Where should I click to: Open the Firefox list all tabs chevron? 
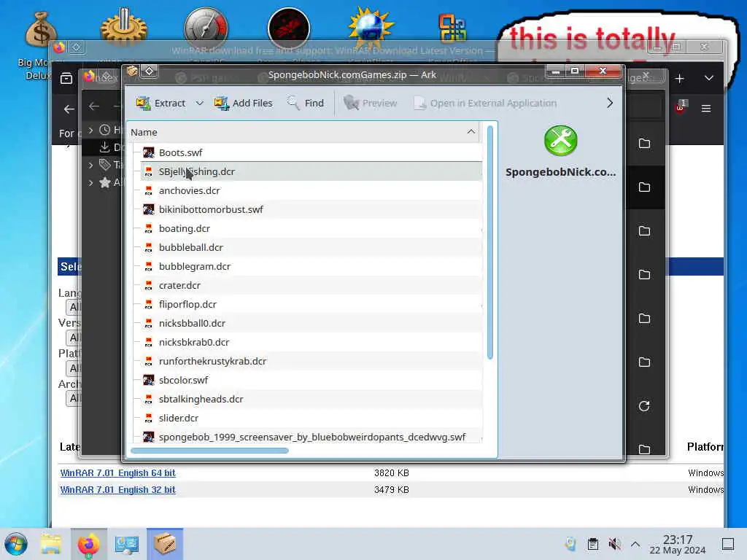709,78
